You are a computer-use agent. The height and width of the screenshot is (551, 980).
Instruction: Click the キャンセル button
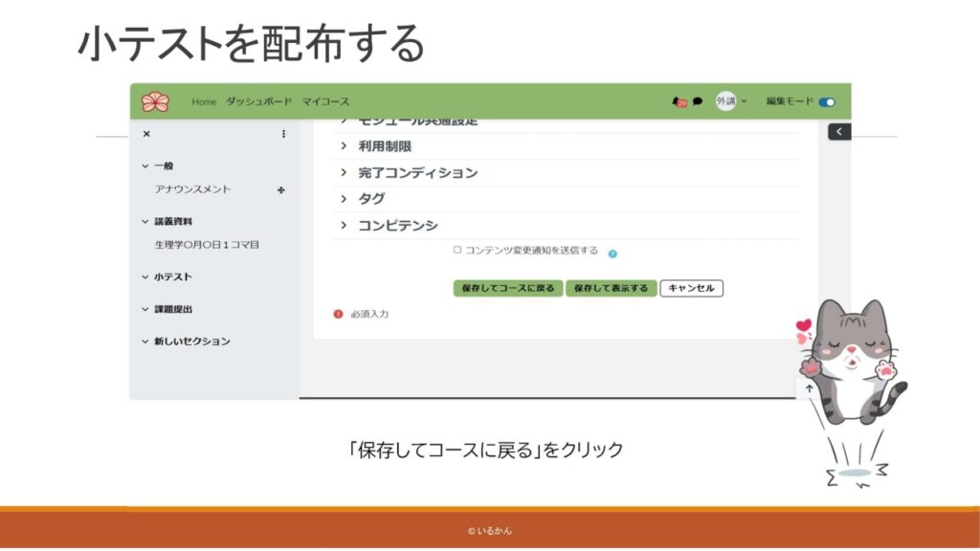point(691,288)
